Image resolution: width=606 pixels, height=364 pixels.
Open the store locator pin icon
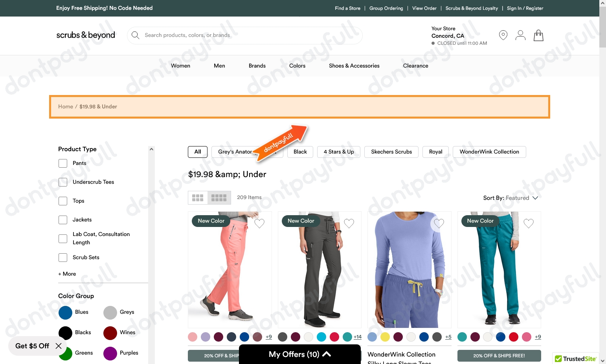coord(503,35)
